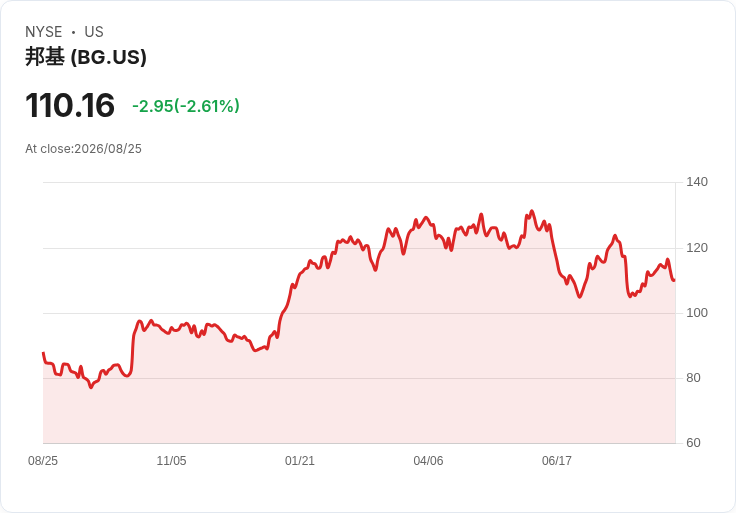Click the price change -2.95(-2.61%)
This screenshot has width=736, height=513.
click(186, 106)
